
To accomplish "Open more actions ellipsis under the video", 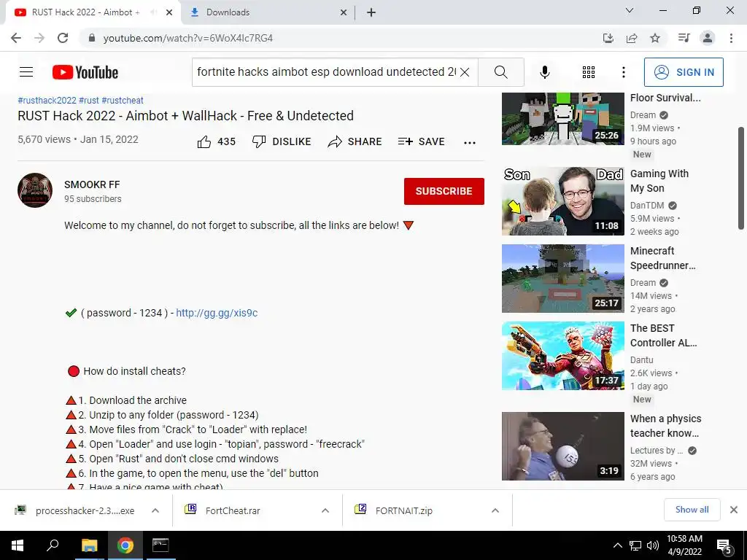I will [470, 142].
